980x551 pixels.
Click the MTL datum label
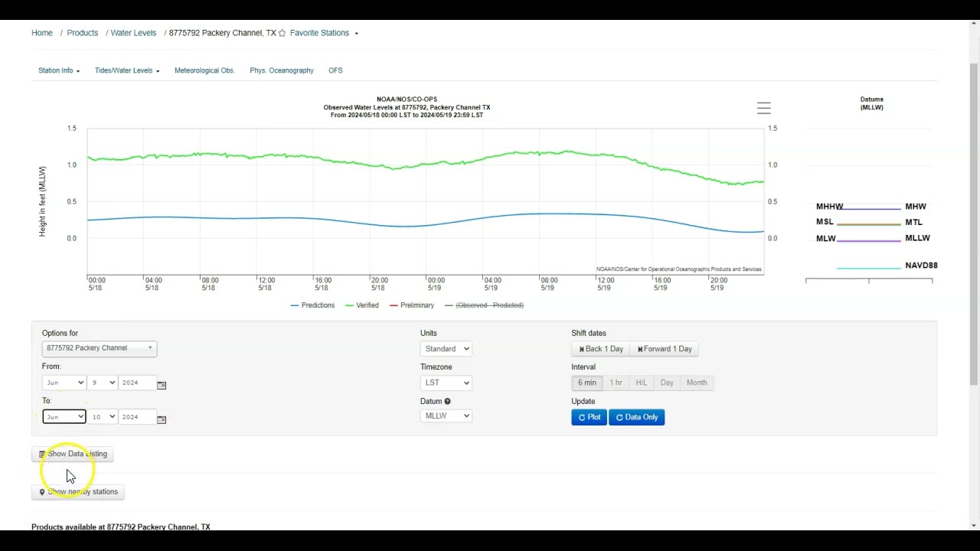(x=913, y=222)
